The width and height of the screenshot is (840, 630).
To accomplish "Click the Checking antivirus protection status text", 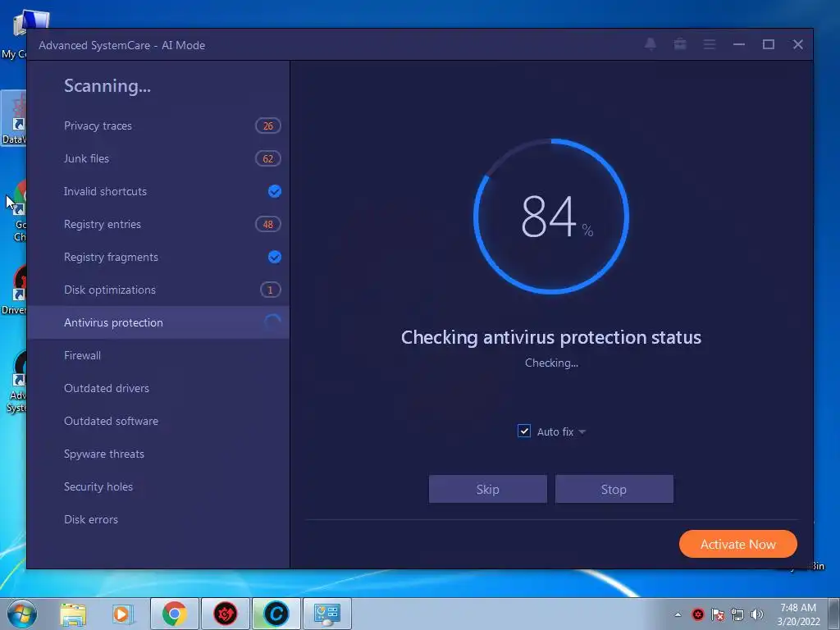I will (x=551, y=337).
